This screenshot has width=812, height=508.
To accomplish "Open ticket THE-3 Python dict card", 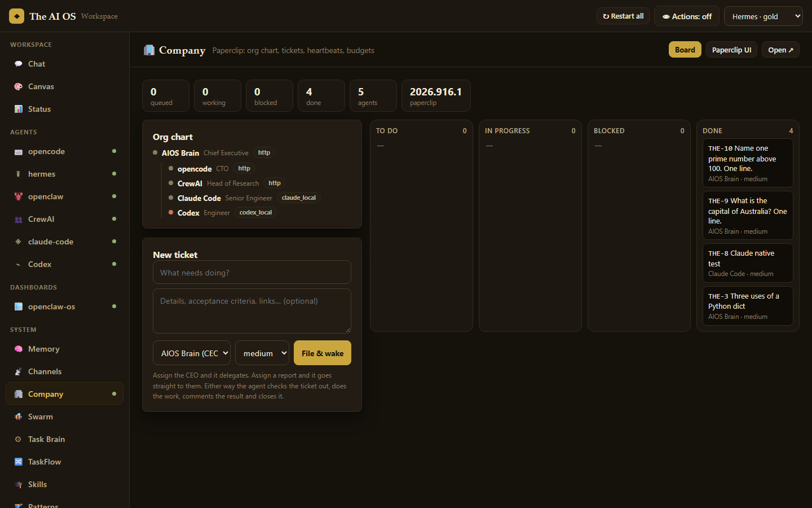I will point(748,306).
